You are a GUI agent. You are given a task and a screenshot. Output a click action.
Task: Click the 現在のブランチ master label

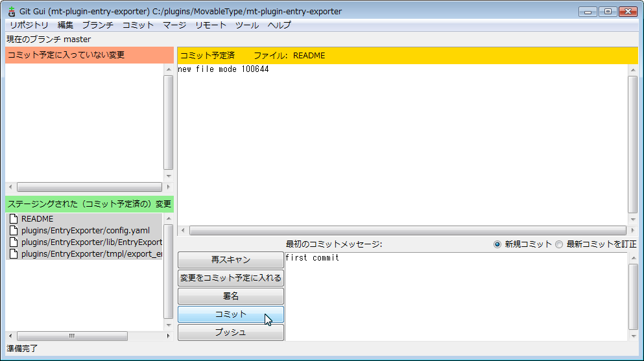click(x=49, y=40)
